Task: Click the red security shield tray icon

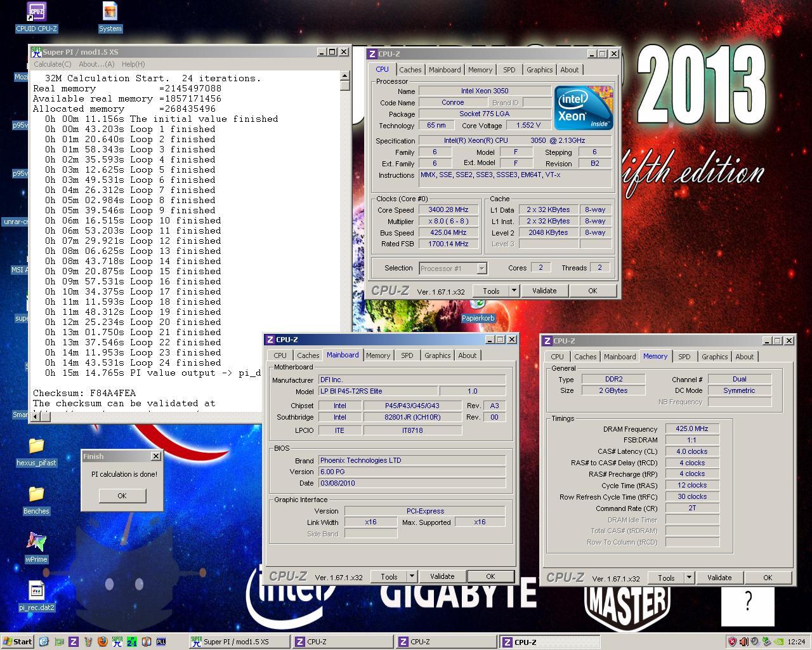Action: [x=732, y=642]
